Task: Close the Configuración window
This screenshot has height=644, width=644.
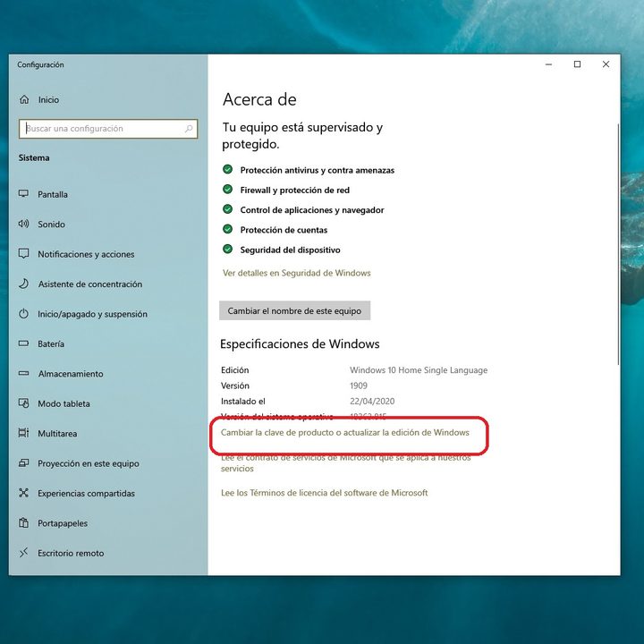Action: click(606, 64)
